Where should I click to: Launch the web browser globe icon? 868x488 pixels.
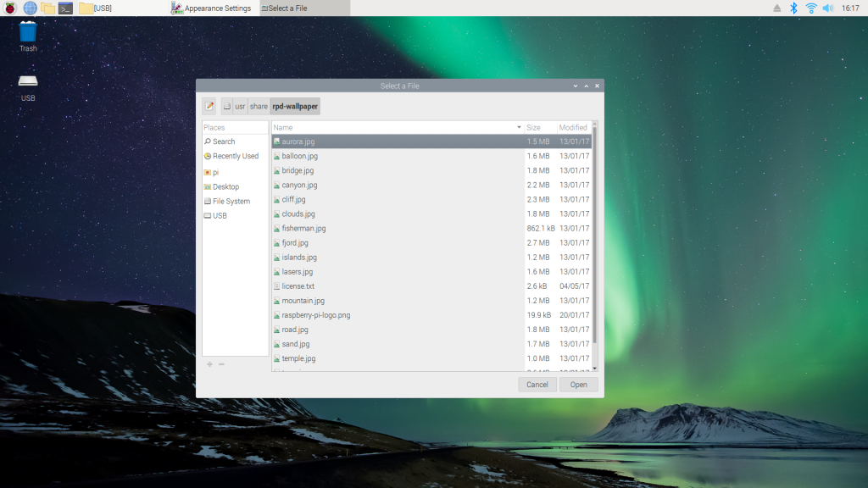pos(30,8)
